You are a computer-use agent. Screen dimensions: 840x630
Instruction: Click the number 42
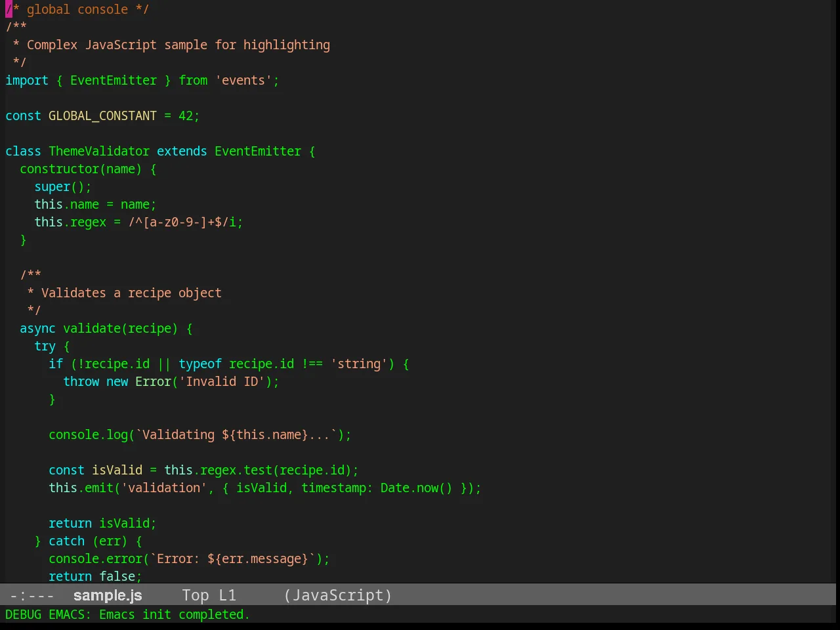(x=186, y=115)
